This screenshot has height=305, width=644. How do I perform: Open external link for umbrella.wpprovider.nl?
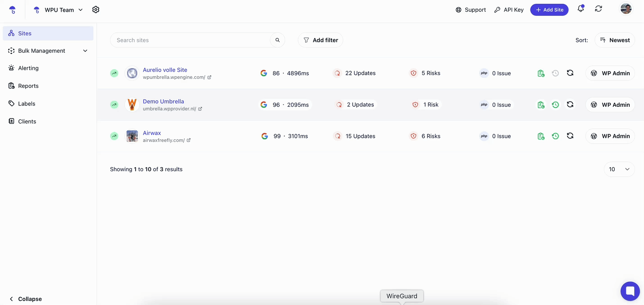click(x=200, y=109)
